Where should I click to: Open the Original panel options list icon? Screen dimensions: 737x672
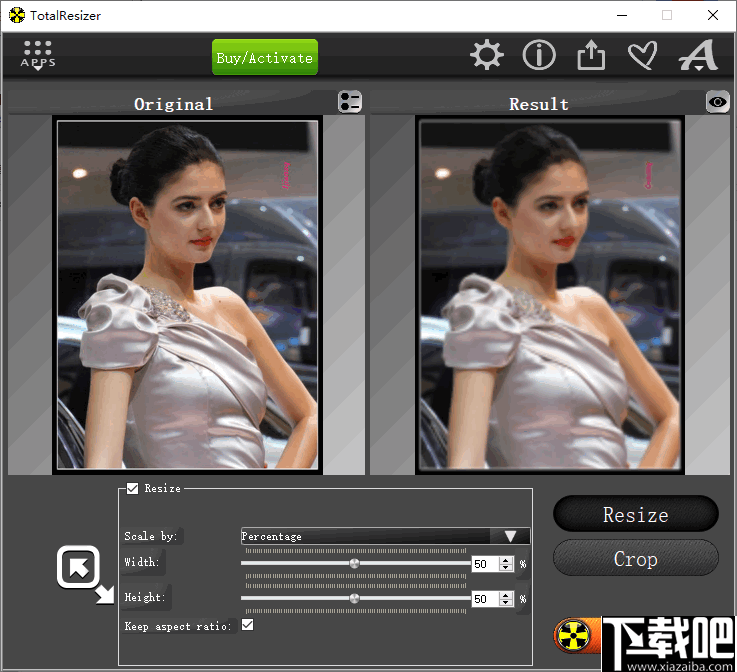[350, 102]
